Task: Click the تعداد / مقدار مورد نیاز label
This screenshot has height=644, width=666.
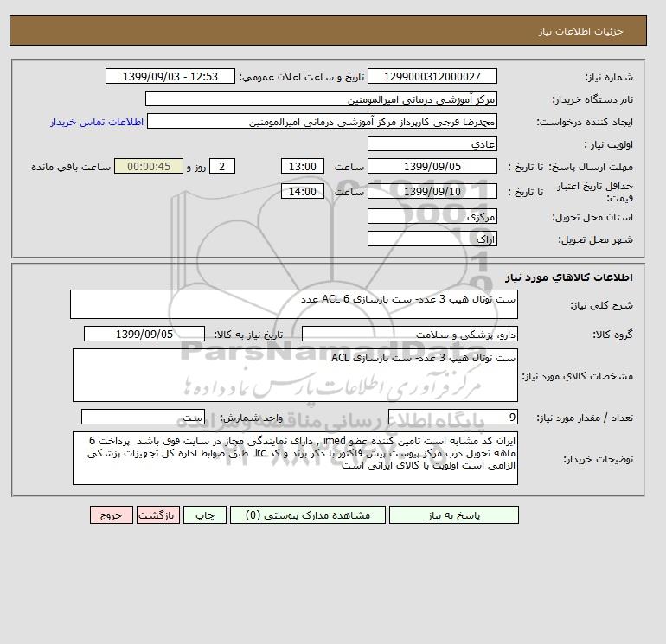Action: [585, 418]
